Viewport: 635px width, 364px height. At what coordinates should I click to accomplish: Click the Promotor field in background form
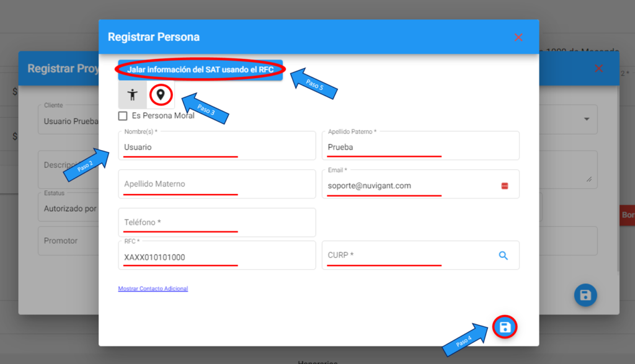point(69,241)
